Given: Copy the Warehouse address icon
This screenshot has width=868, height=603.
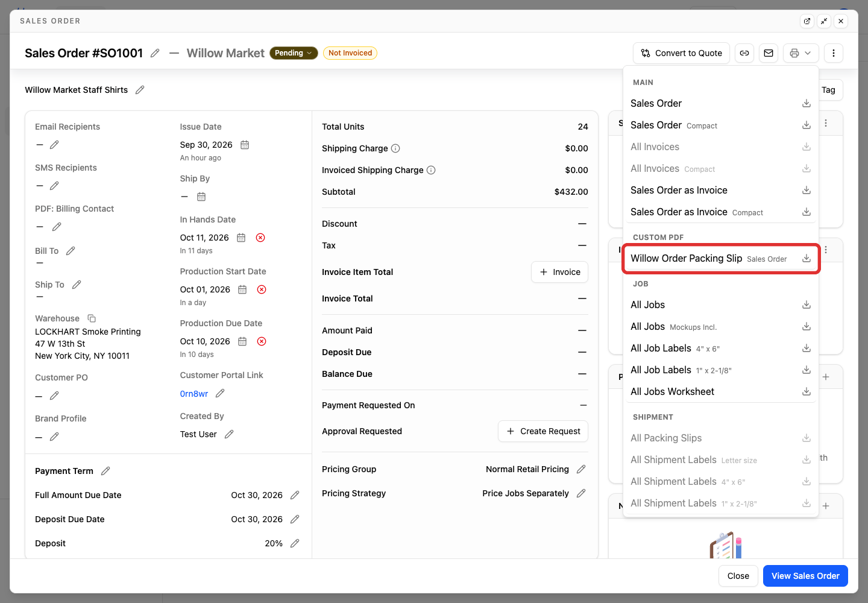Looking at the screenshot, I should pyautogui.click(x=92, y=318).
